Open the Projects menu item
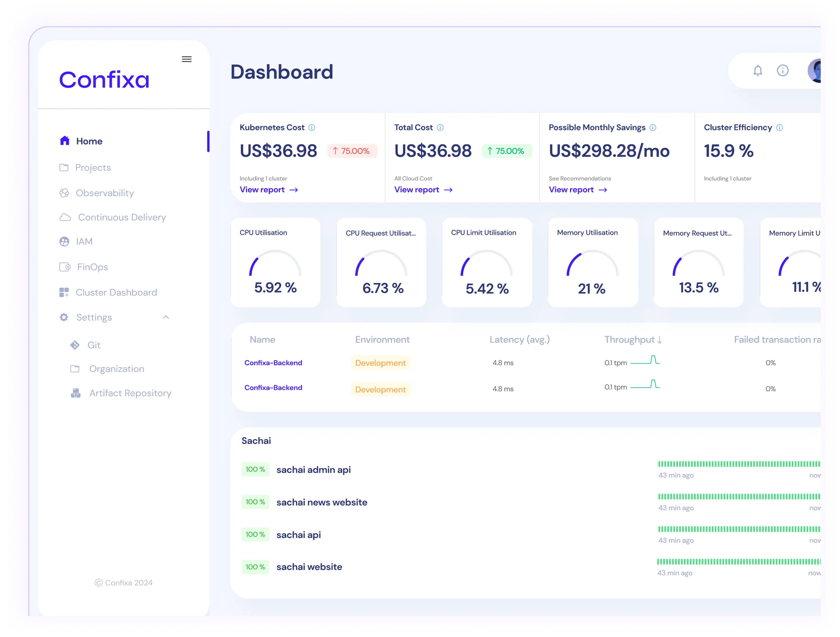Screen dimensions: 840x637 coord(93,167)
